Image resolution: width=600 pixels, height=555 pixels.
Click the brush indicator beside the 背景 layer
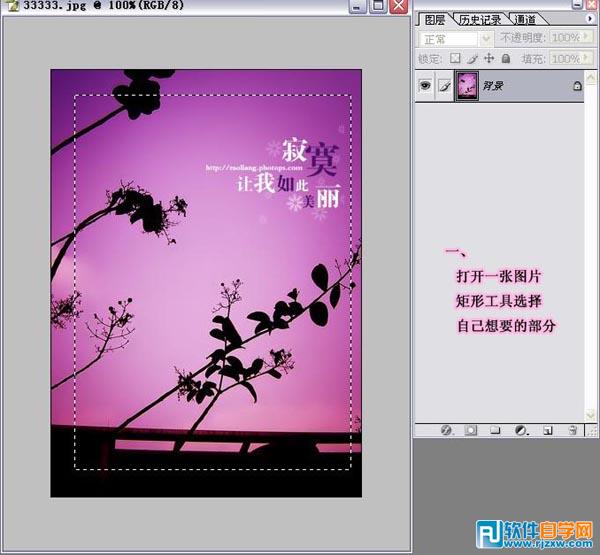tap(444, 86)
